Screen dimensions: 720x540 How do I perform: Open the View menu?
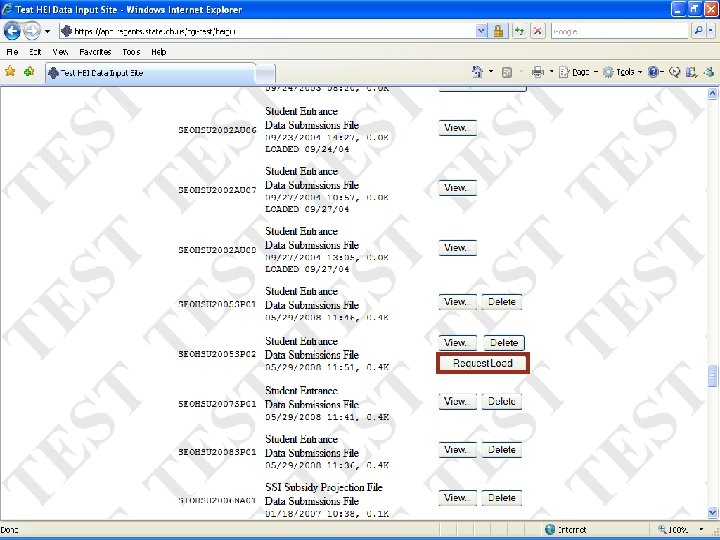click(60, 52)
